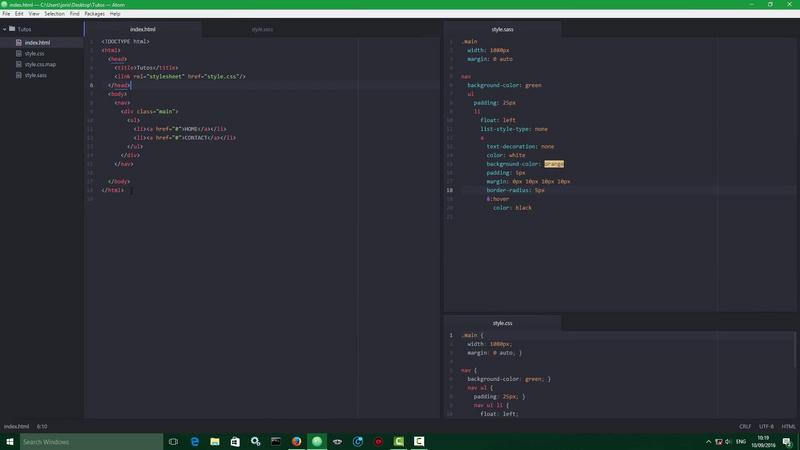Switch to the inactive style.sass tab in left pane
800x450 pixels.
click(x=262, y=30)
